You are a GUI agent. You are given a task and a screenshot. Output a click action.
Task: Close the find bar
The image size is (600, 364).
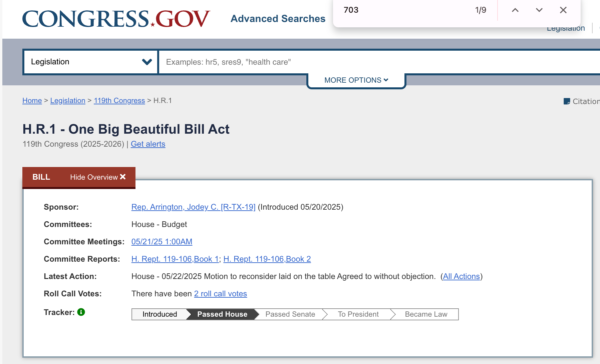(x=563, y=10)
